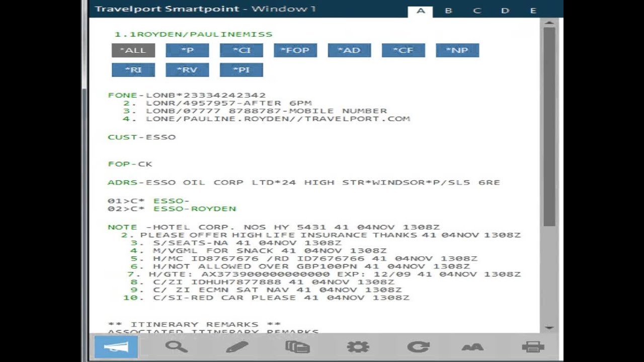Click the *CI button
This screenshot has height=362, width=644.
click(x=242, y=50)
